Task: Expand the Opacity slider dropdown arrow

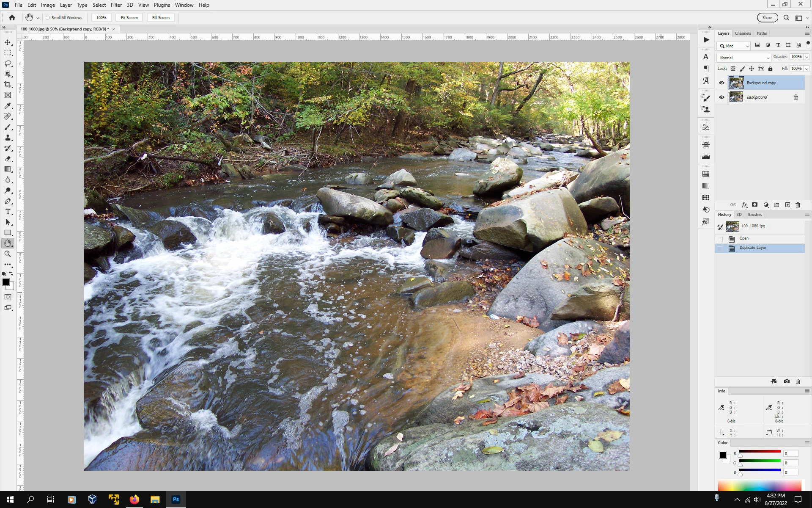Action: (807, 57)
